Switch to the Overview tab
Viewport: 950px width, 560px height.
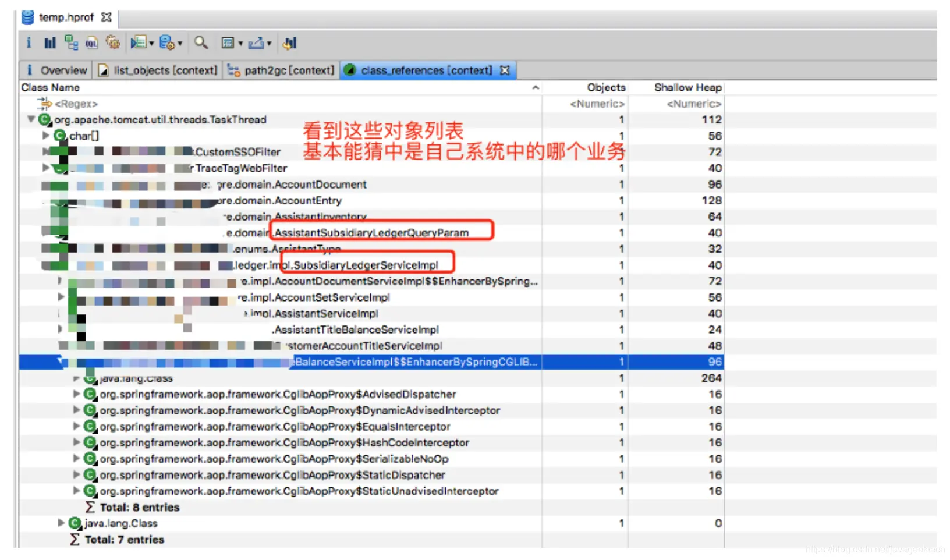(x=56, y=70)
